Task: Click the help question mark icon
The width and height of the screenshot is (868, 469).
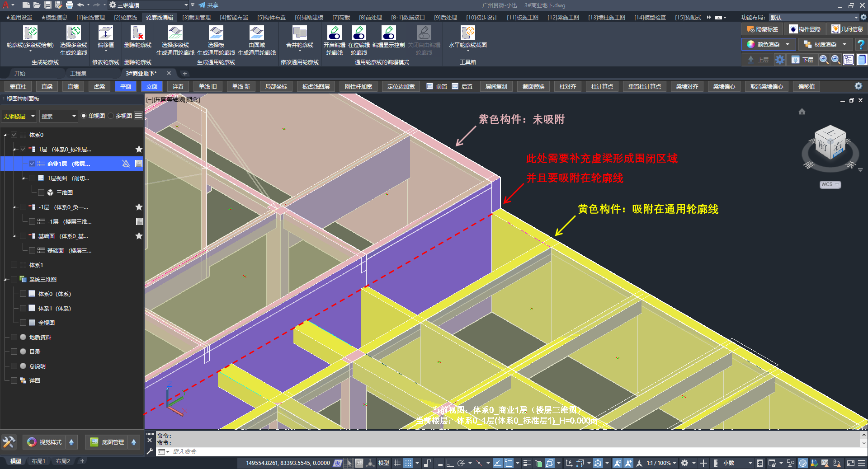Action: pyautogui.click(x=861, y=45)
